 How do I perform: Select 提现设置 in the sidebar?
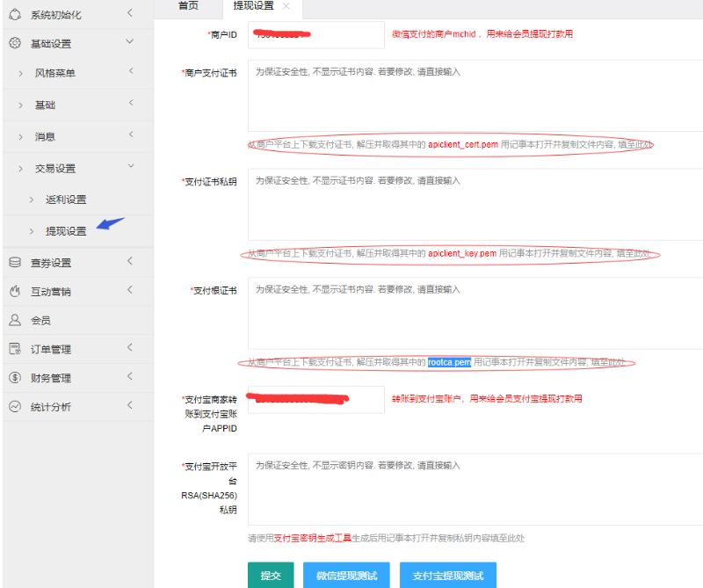[x=66, y=231]
